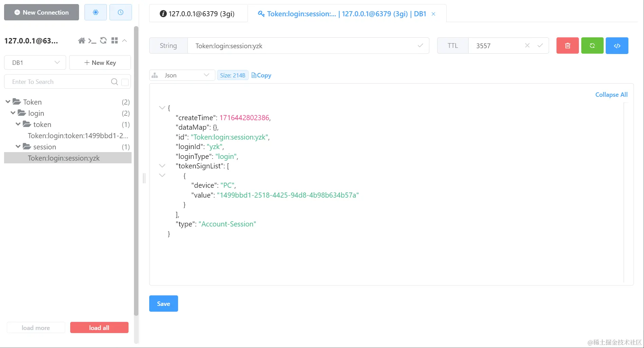644x348 pixels.
Task: Select Token:login:token:1499bbd1 in the tree
Action: click(78, 135)
